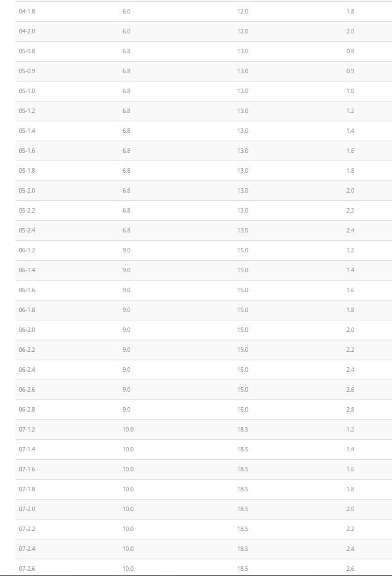This screenshot has height=576, width=392.
Task: Select the 05-2.0 model cell
Action: click(27, 191)
